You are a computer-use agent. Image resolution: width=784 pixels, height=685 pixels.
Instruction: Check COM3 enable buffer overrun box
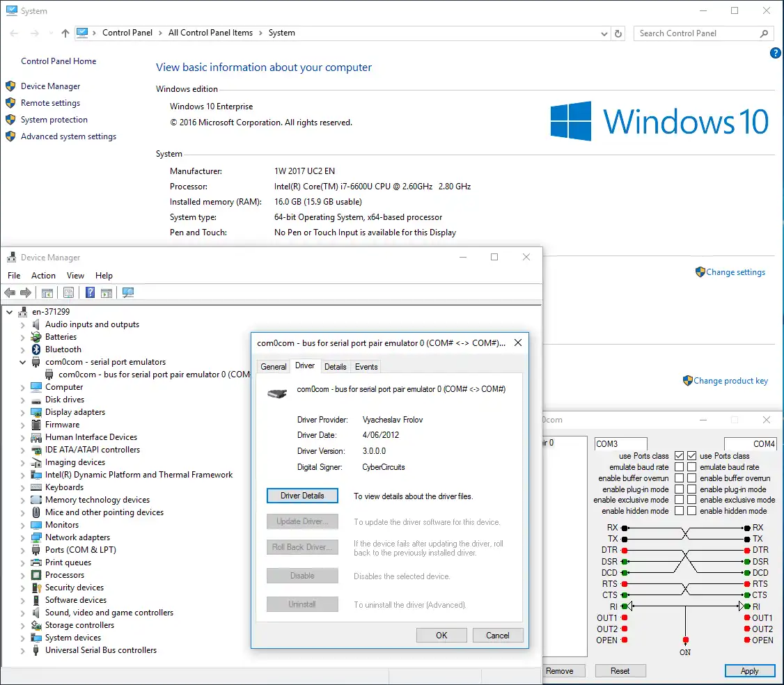(679, 478)
